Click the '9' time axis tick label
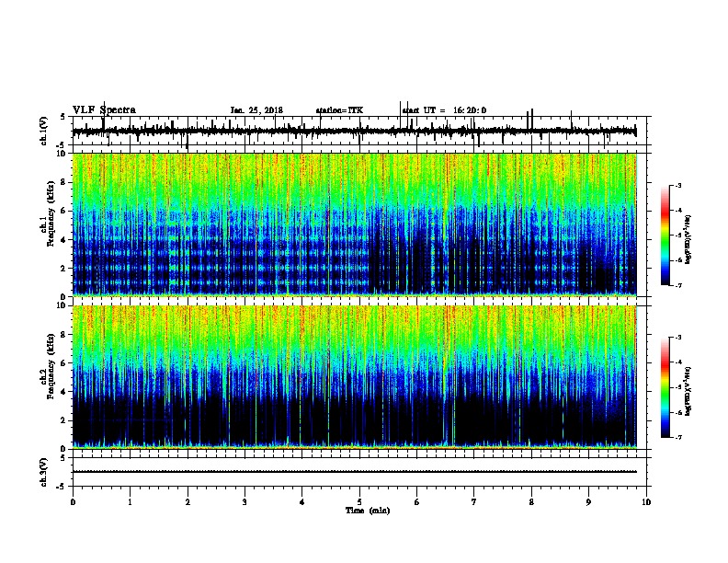 tap(588, 502)
